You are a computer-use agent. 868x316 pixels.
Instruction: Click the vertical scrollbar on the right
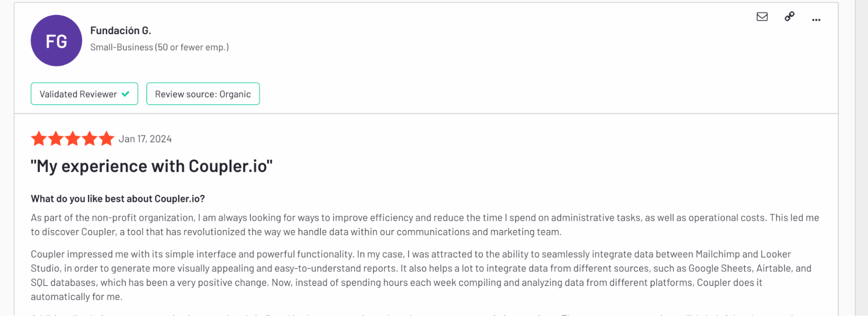tap(861, 158)
